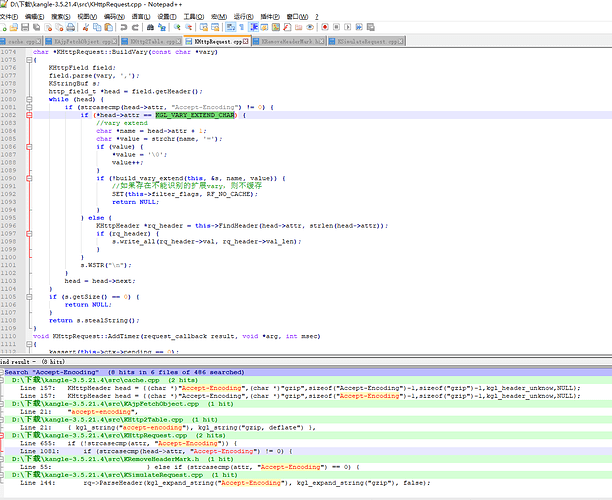Switch to the KRemoveHeaderMark.h tab

pyautogui.click(x=288, y=41)
